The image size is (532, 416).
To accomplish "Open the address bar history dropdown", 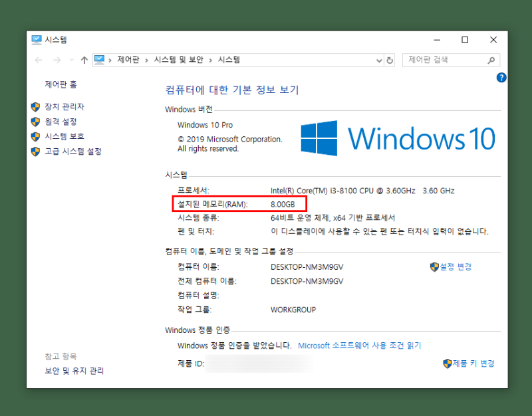I will click(x=379, y=60).
